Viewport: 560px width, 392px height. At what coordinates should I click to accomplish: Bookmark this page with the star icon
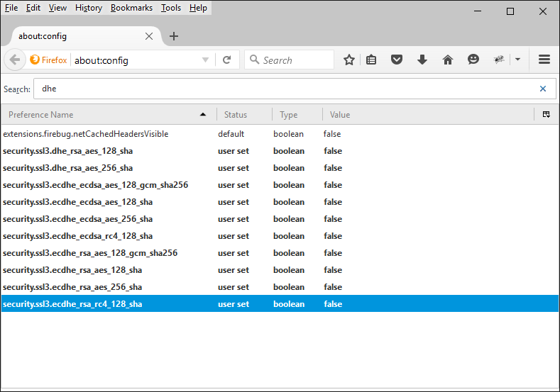tap(348, 60)
